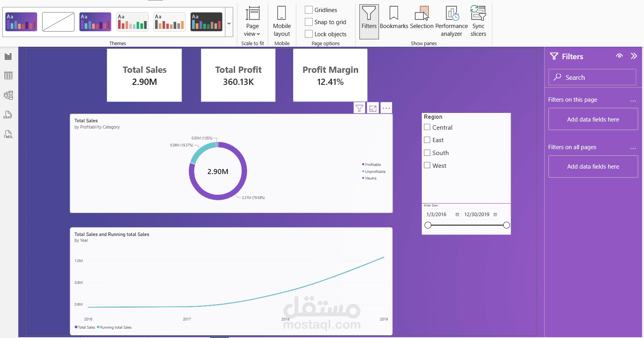Apply the first purple theme thumbnail

(x=21, y=22)
